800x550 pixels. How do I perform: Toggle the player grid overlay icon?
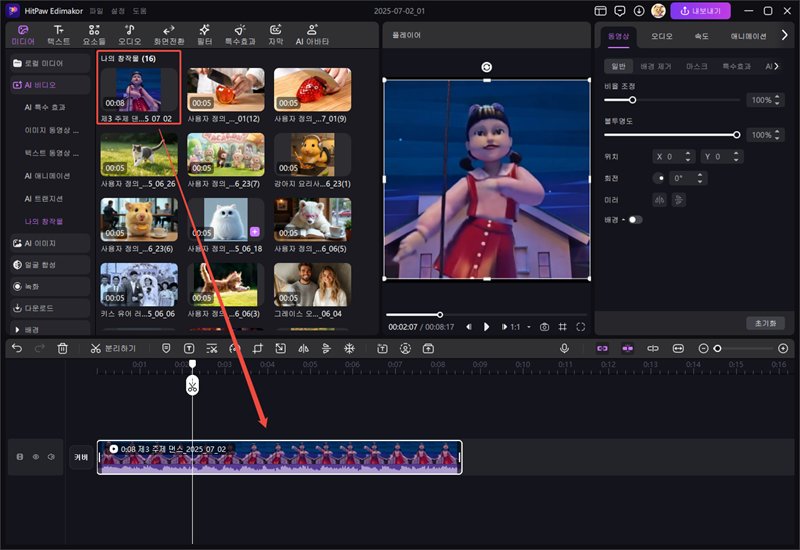[562, 327]
